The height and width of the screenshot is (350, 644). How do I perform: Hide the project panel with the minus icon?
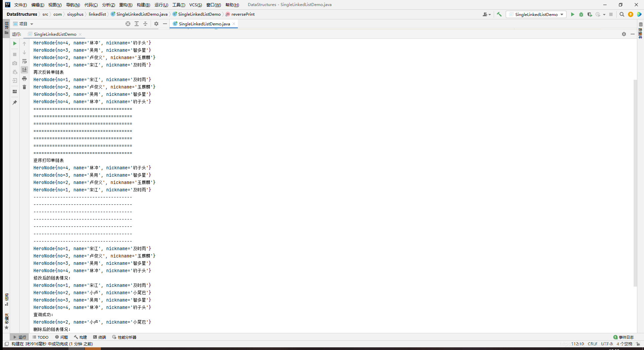165,24
